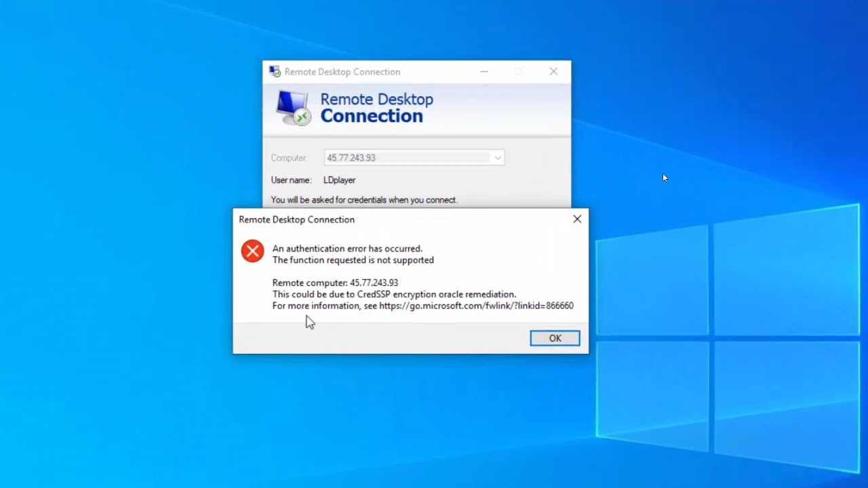
Task: Click the main window title bar text
Action: pyautogui.click(x=342, y=72)
